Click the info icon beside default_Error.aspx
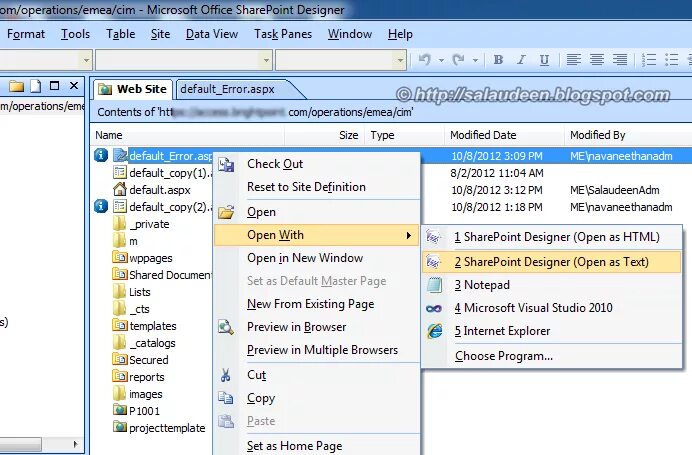 click(x=101, y=155)
